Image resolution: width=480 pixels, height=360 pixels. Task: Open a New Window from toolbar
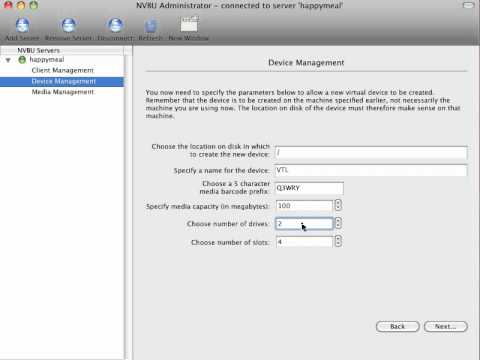coord(189,24)
